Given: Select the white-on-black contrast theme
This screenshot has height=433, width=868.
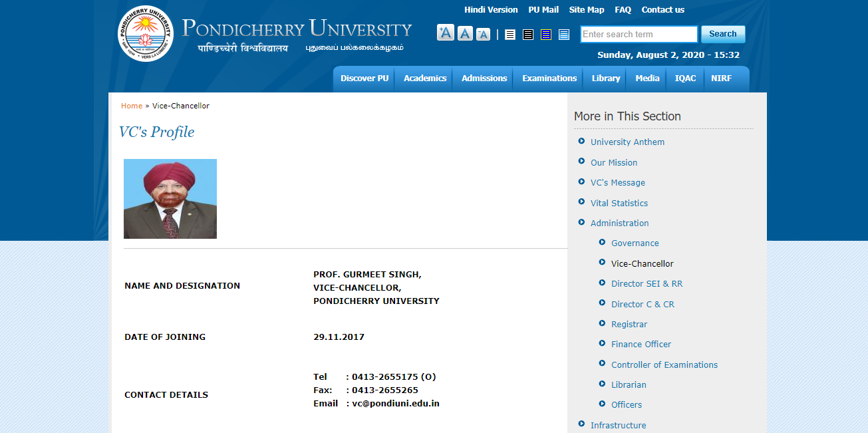Looking at the screenshot, I should pos(528,35).
